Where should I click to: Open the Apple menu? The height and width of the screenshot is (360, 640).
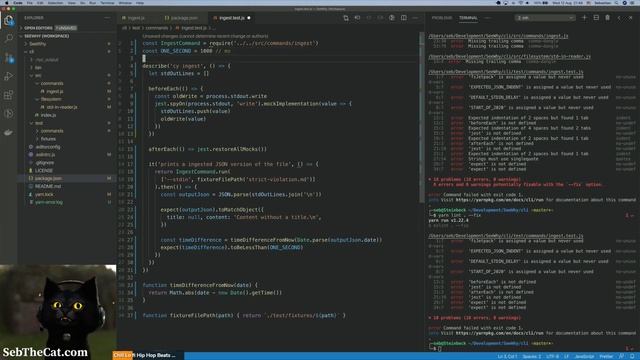point(6,3)
